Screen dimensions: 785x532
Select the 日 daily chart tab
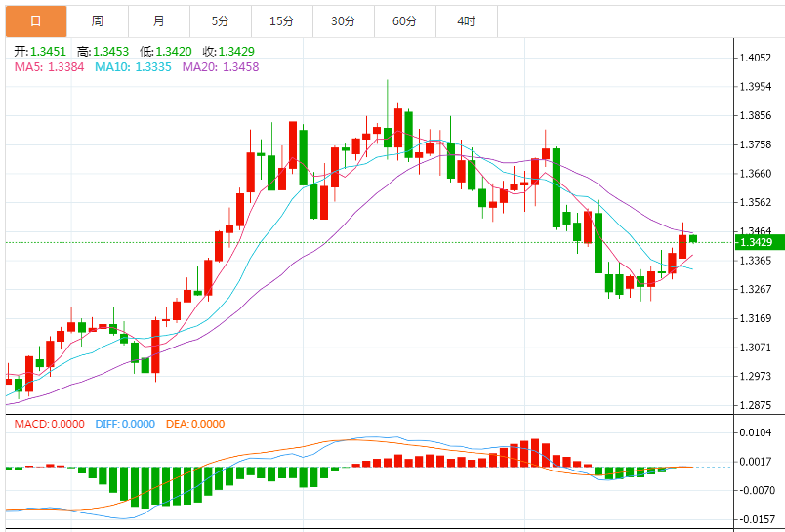click(36, 21)
